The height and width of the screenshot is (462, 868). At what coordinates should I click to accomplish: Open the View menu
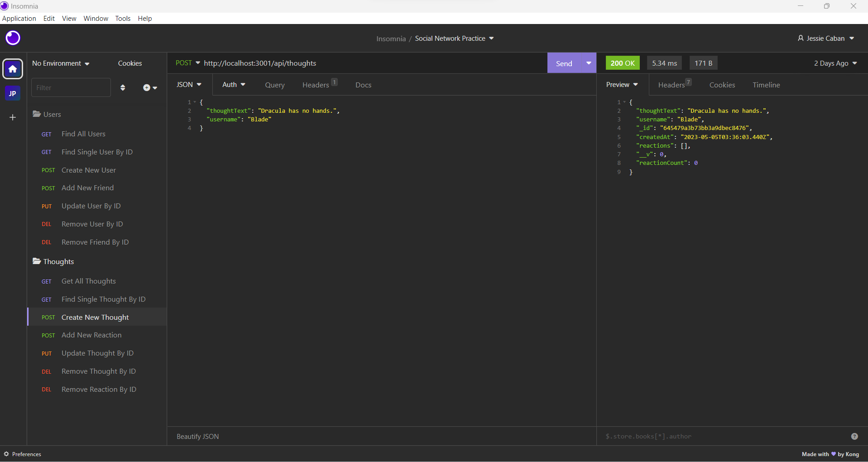[x=69, y=19]
